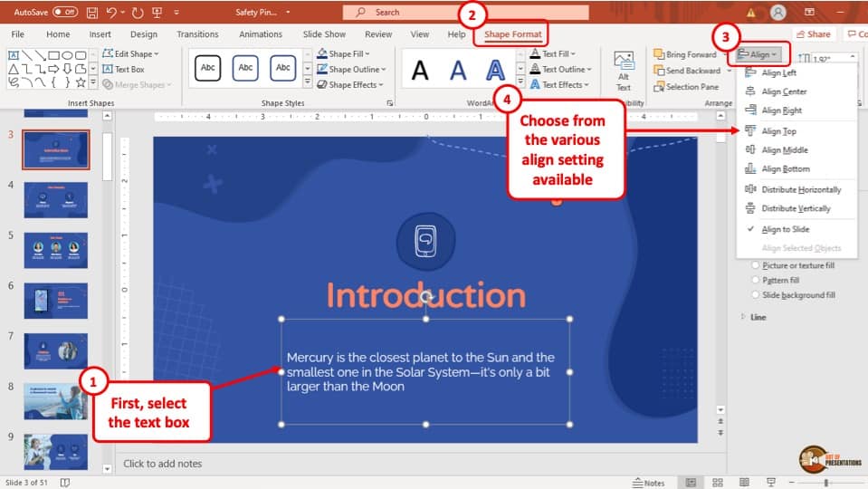The image size is (868, 489).
Task: Open the Shape Outline dropdown
Action: click(351, 69)
